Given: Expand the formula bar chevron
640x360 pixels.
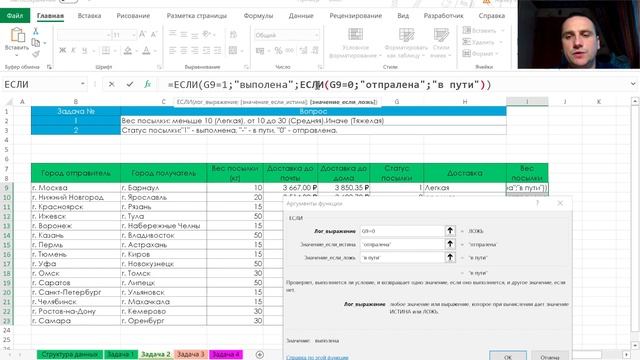Looking at the screenshot, I should [x=633, y=84].
